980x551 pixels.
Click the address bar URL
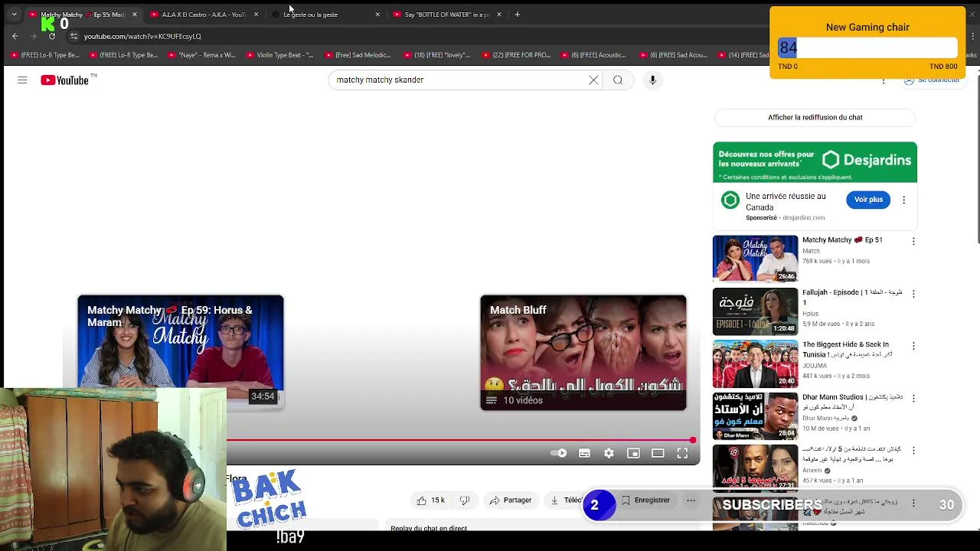click(142, 36)
